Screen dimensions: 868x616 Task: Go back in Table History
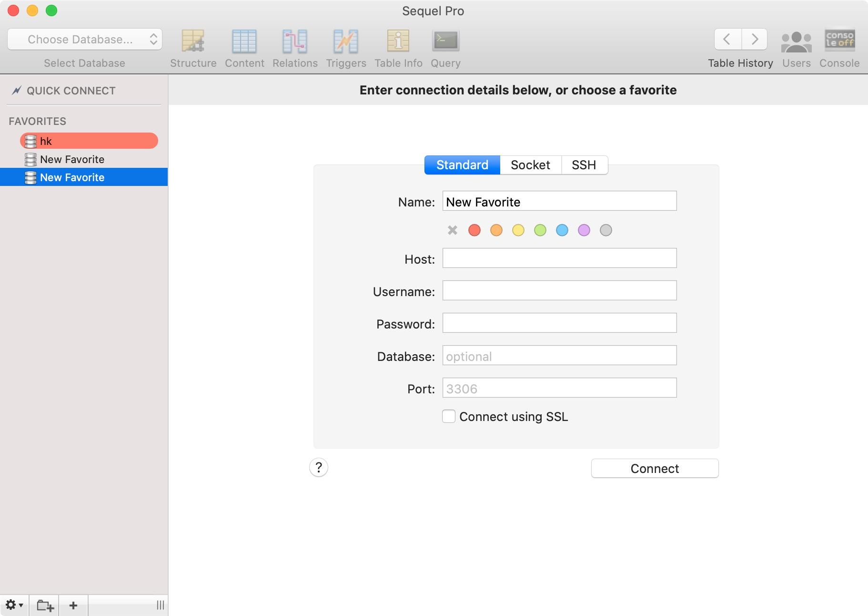pyautogui.click(x=727, y=39)
